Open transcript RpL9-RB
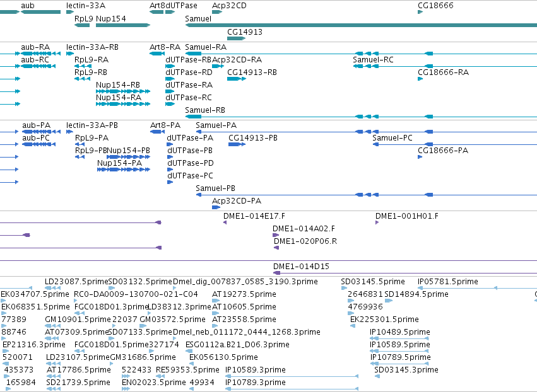Screen dimensions: 537x392 [91, 72]
